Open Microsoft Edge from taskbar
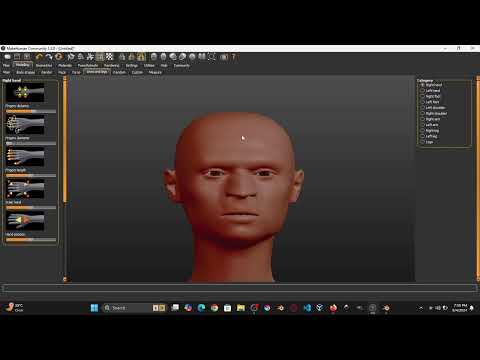480x360 pixels. tap(201, 308)
